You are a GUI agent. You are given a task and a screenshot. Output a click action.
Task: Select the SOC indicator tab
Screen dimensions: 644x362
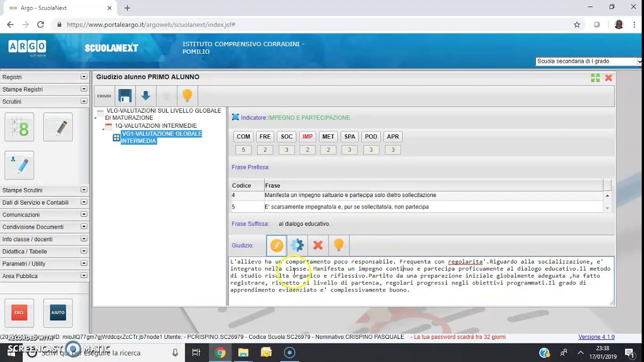287,137
